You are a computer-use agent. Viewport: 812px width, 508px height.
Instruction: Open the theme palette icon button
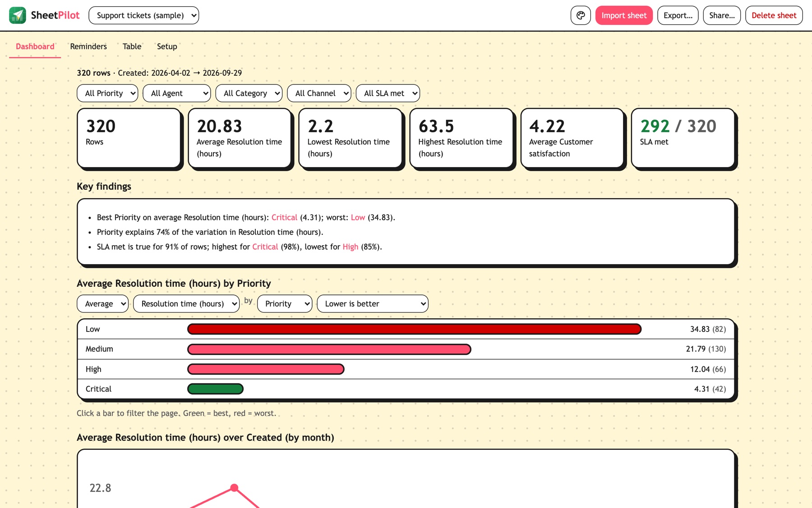coord(581,15)
